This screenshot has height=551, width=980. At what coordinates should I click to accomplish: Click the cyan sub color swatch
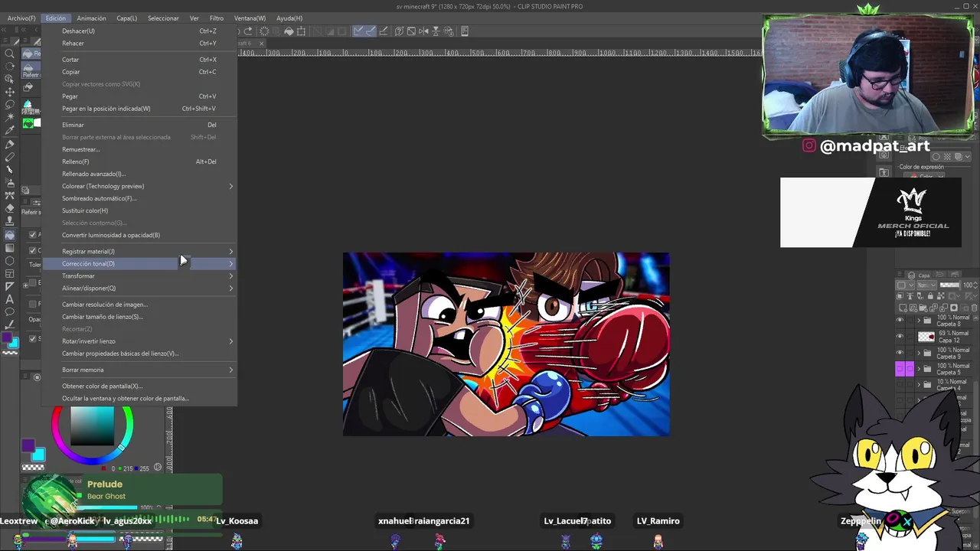(38, 455)
